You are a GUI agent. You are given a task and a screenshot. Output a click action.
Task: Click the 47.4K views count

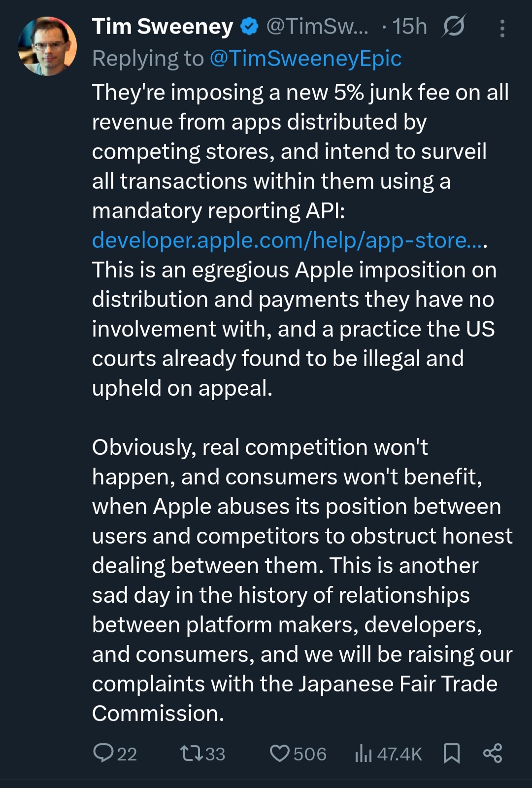coord(399,754)
